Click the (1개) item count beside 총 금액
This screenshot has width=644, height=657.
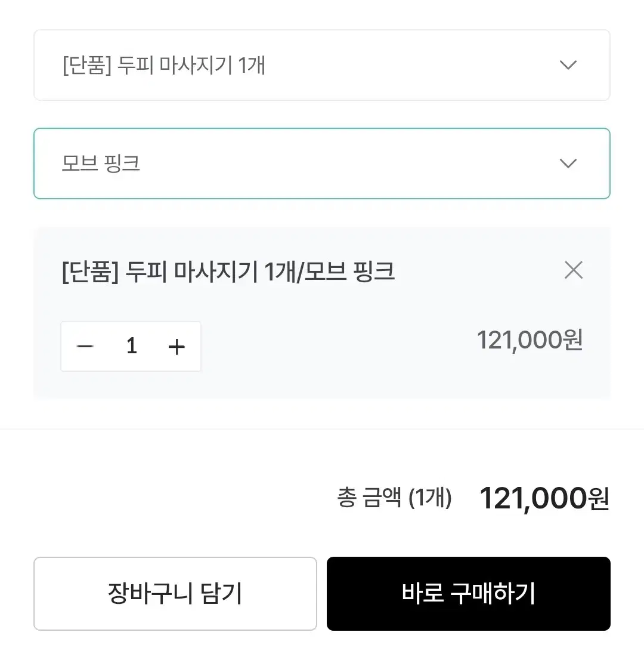tap(430, 498)
